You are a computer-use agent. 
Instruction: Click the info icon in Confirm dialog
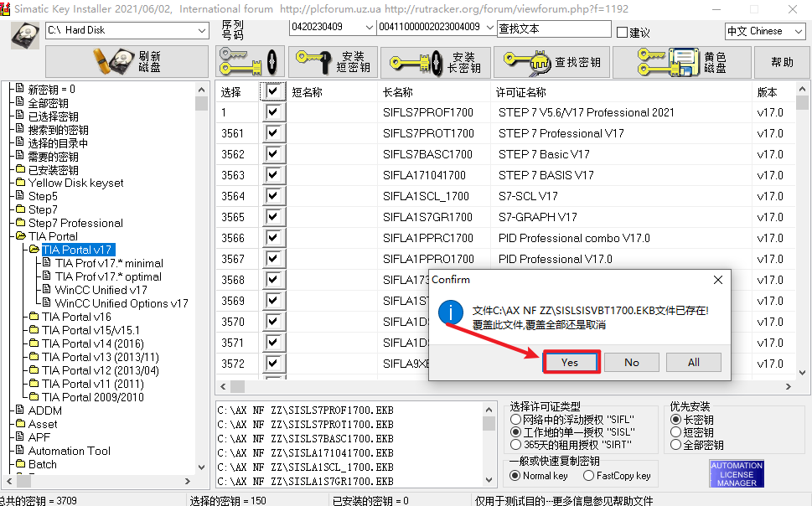coord(451,312)
